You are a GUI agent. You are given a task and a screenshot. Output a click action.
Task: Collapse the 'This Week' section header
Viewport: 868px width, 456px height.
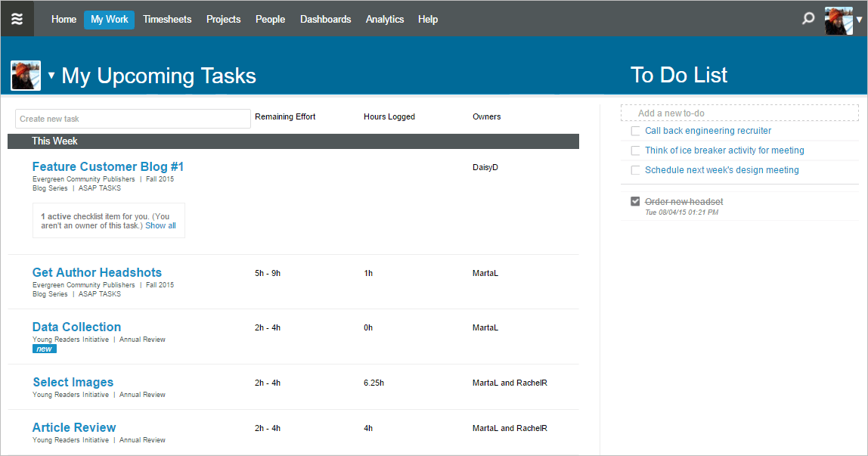coord(54,141)
